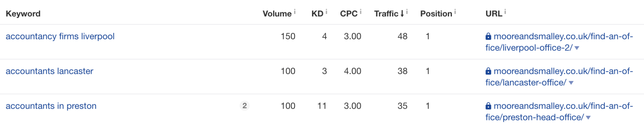Screen dimensions: 644x128
Task: Click the badge showing 2 on preston row
Action: (245, 106)
